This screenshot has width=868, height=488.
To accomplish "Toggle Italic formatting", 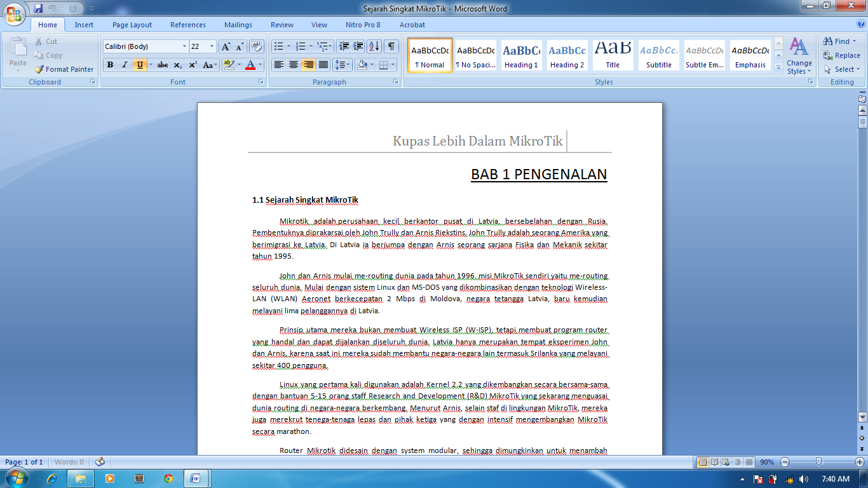I will click(x=125, y=65).
